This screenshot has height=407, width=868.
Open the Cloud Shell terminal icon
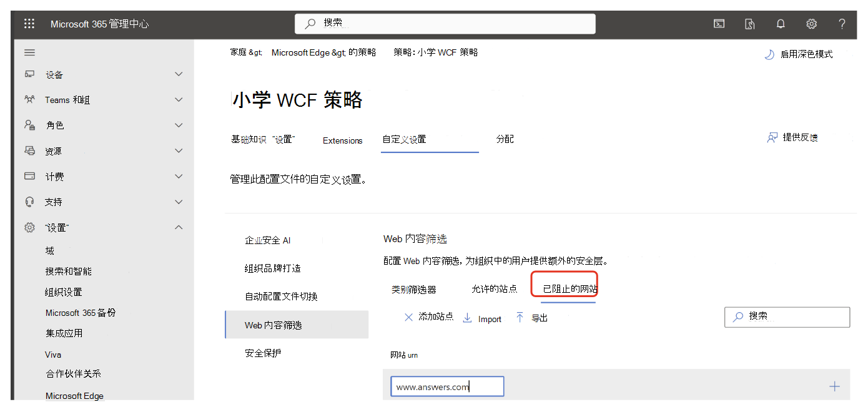(x=718, y=23)
